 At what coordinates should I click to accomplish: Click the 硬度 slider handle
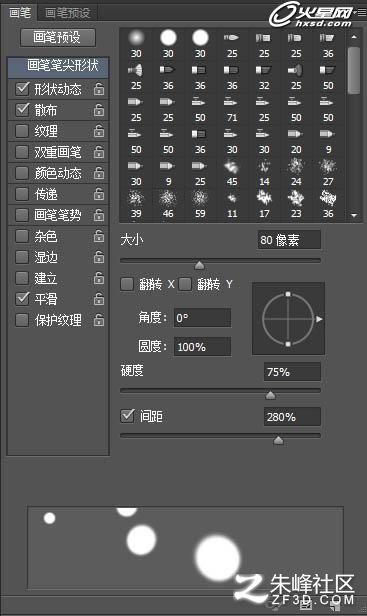coord(270,395)
